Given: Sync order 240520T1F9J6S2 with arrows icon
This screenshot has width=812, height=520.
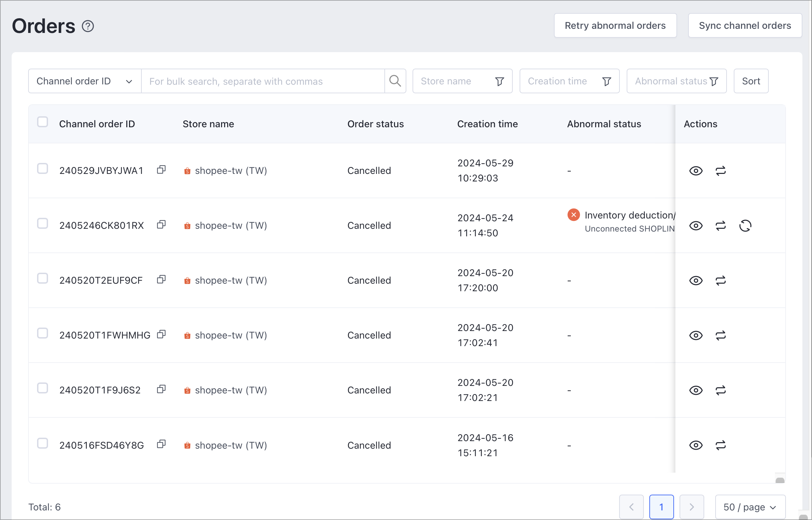Looking at the screenshot, I should (x=721, y=390).
